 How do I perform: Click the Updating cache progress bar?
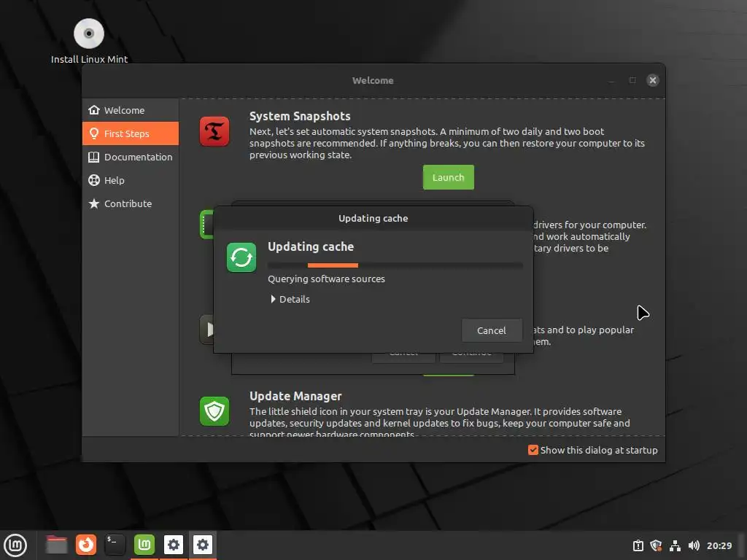tap(395, 265)
